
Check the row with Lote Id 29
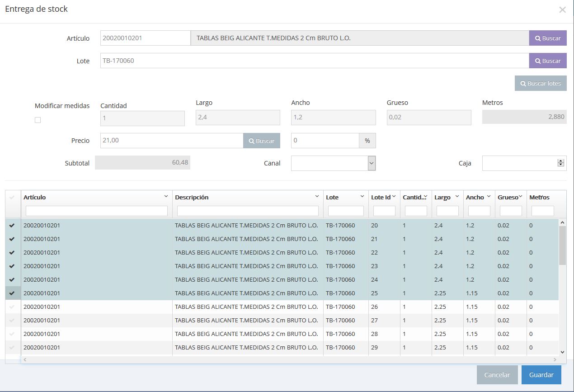point(12,347)
